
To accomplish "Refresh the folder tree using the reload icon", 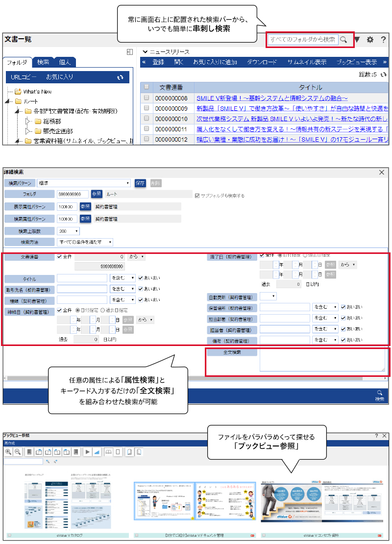I will [120, 77].
